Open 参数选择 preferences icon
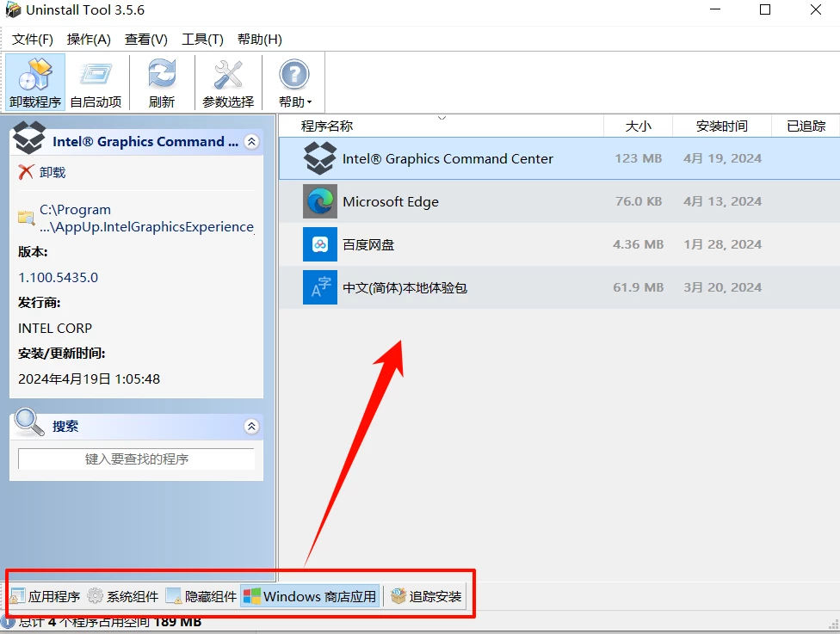 [x=228, y=75]
